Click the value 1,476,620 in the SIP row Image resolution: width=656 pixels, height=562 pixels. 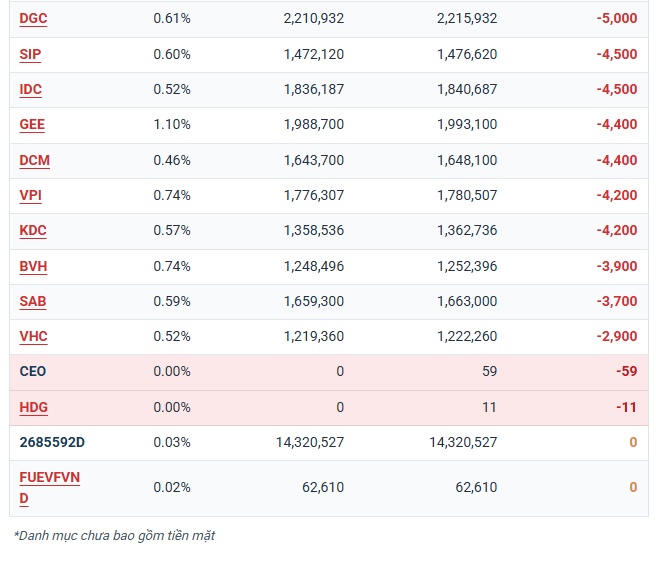pyautogui.click(x=467, y=54)
